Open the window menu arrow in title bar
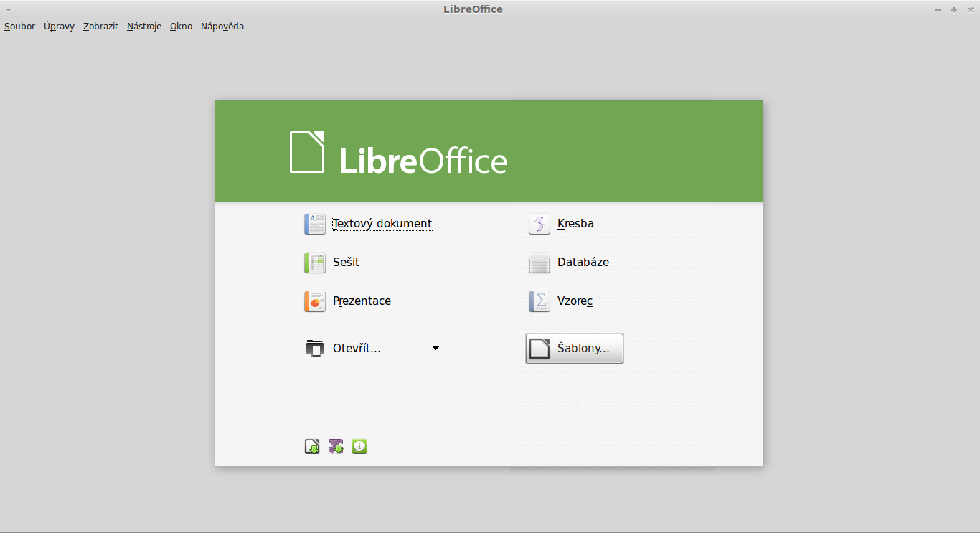Screen dimensions: 980x533 tap(8, 9)
